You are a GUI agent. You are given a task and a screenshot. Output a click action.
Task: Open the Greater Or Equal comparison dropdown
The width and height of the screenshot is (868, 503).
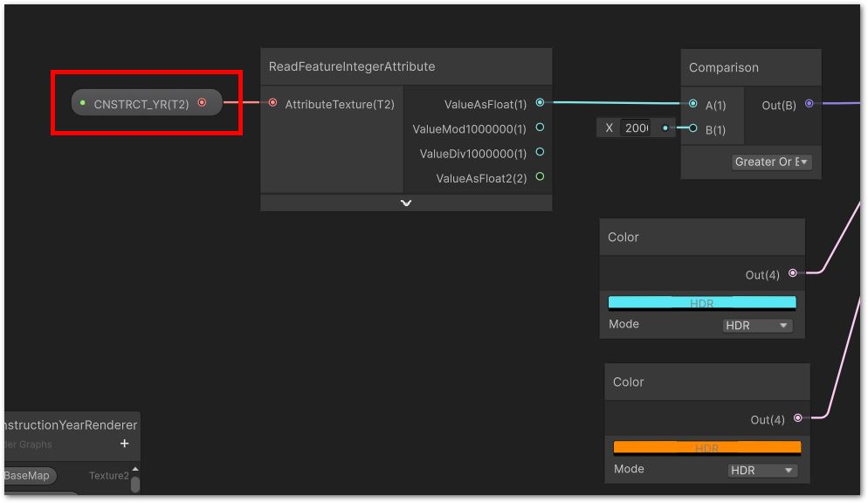[x=771, y=162]
